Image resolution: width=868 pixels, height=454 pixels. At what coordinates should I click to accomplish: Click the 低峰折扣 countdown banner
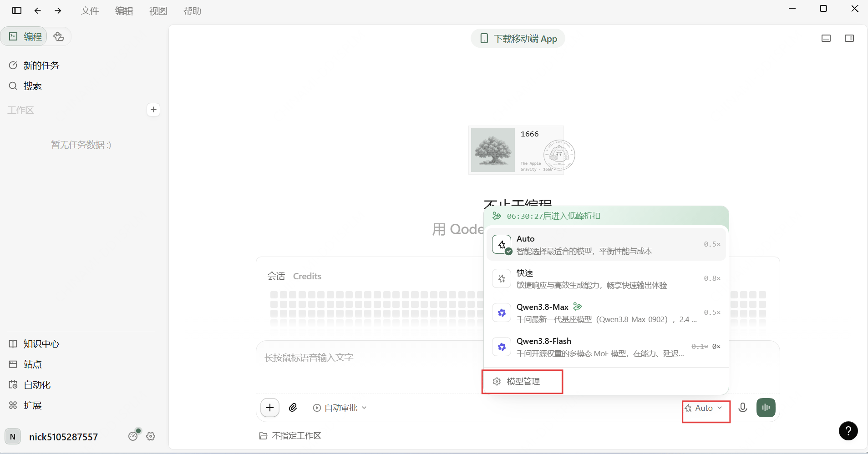coord(606,216)
